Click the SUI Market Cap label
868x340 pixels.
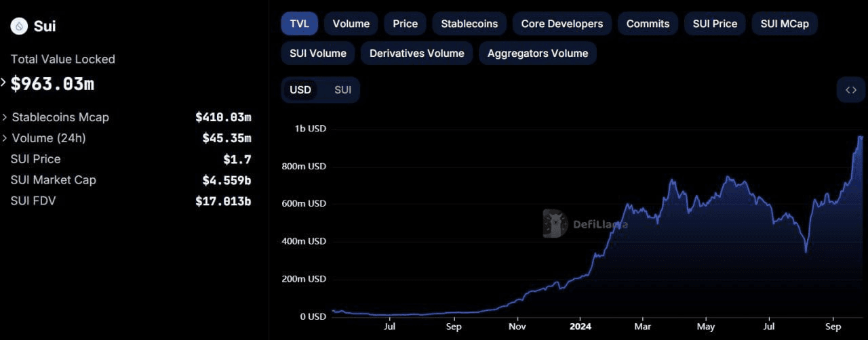point(54,180)
